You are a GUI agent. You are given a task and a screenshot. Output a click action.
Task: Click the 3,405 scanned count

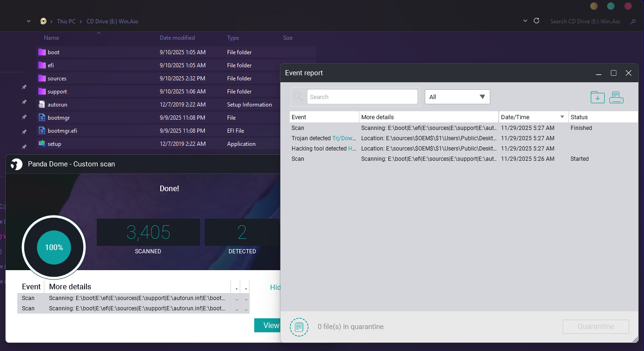pyautogui.click(x=148, y=232)
